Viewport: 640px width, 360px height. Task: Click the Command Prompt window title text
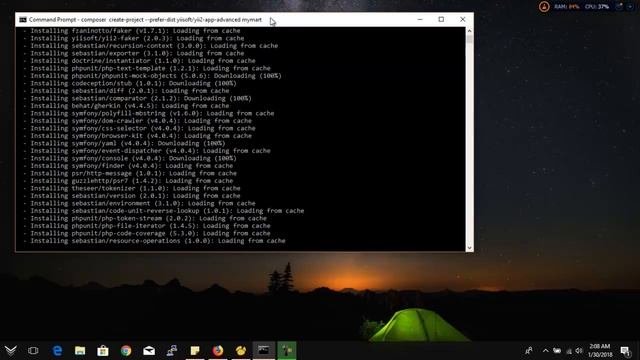click(x=145, y=20)
